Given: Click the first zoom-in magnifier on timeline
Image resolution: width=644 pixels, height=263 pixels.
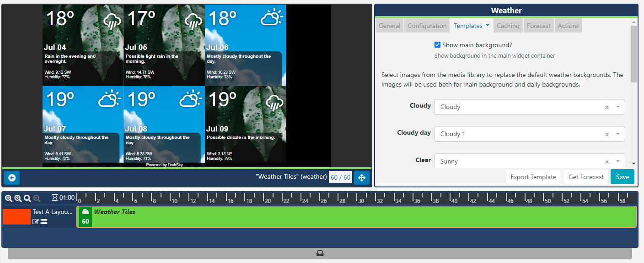Looking at the screenshot, I should (8, 198).
